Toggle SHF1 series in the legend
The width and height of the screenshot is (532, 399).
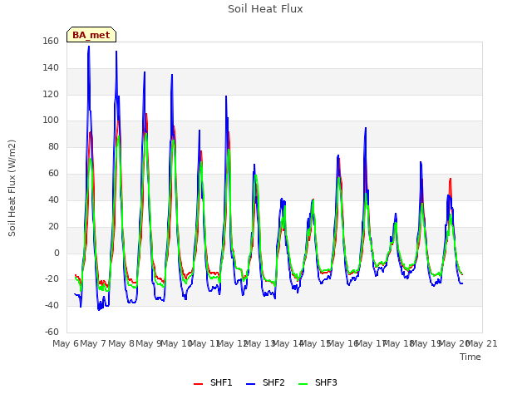[213, 382]
